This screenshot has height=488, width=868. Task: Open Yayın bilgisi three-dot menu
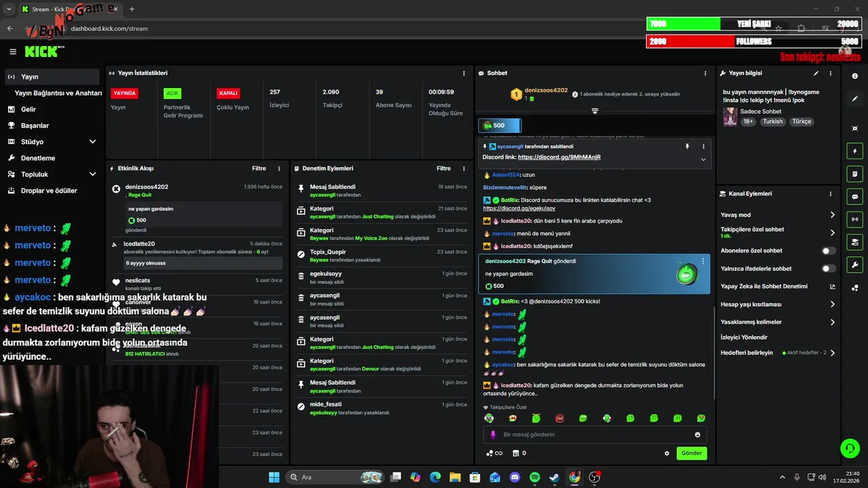(x=831, y=73)
